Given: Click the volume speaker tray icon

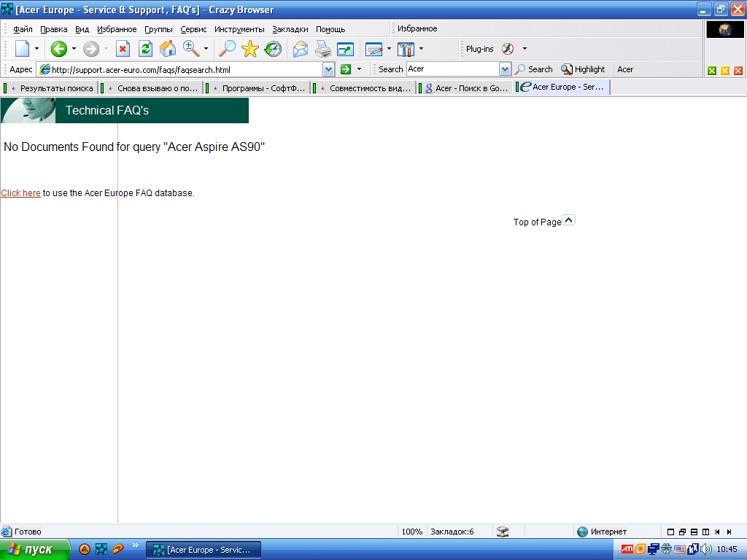Looking at the screenshot, I should [x=705, y=549].
